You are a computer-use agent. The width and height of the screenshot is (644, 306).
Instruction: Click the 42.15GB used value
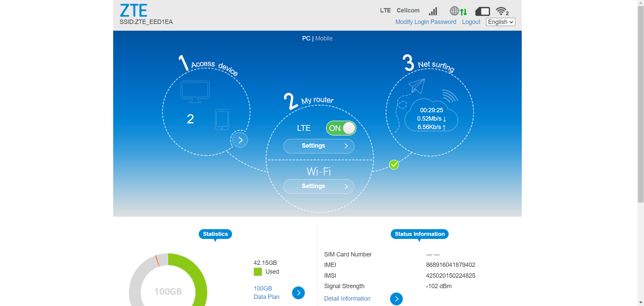[265, 263]
